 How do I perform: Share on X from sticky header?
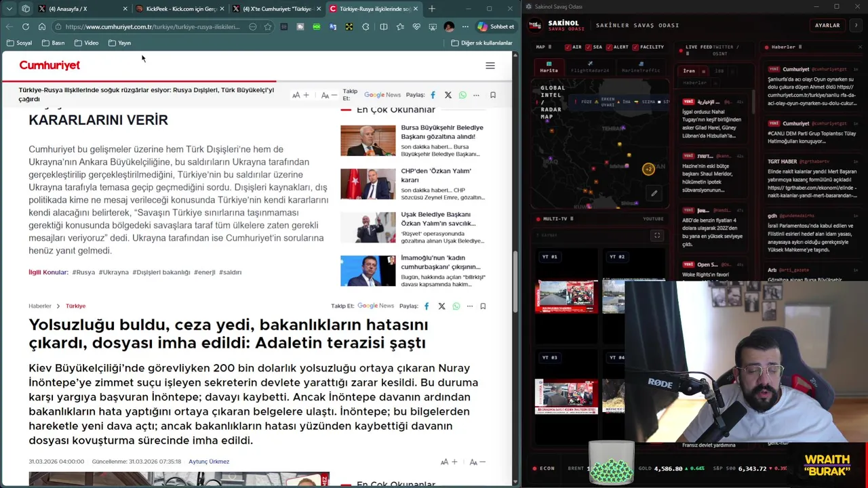click(448, 95)
